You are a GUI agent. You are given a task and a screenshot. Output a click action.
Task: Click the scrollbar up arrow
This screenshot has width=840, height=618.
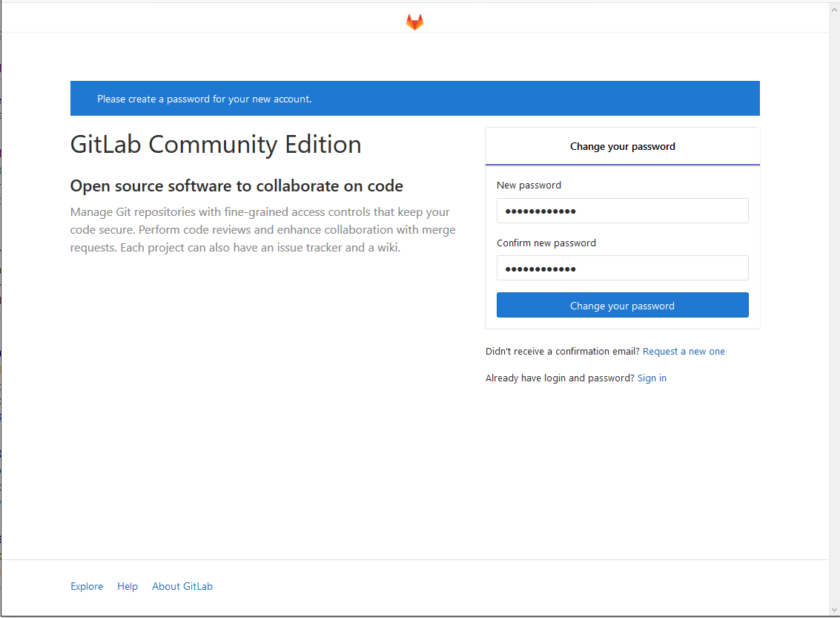(x=834, y=10)
